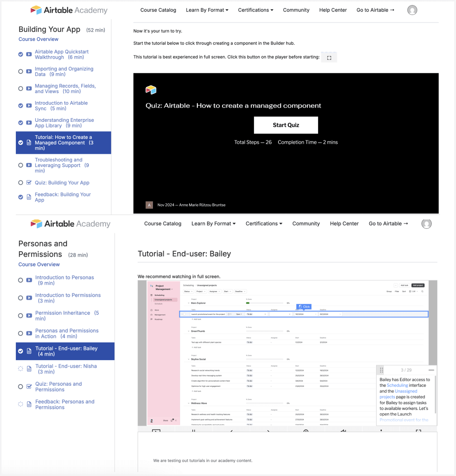Open Course Catalog on the Building Your App page

click(x=158, y=10)
